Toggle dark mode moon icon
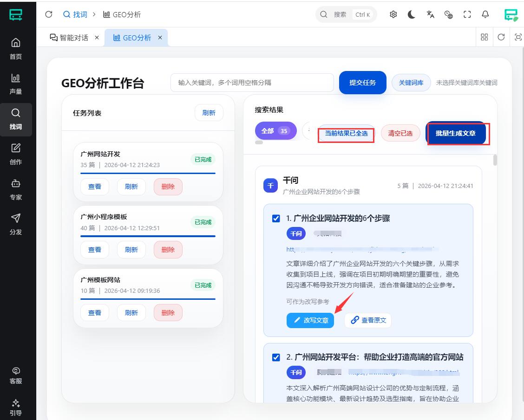524x420 pixels. [x=412, y=14]
